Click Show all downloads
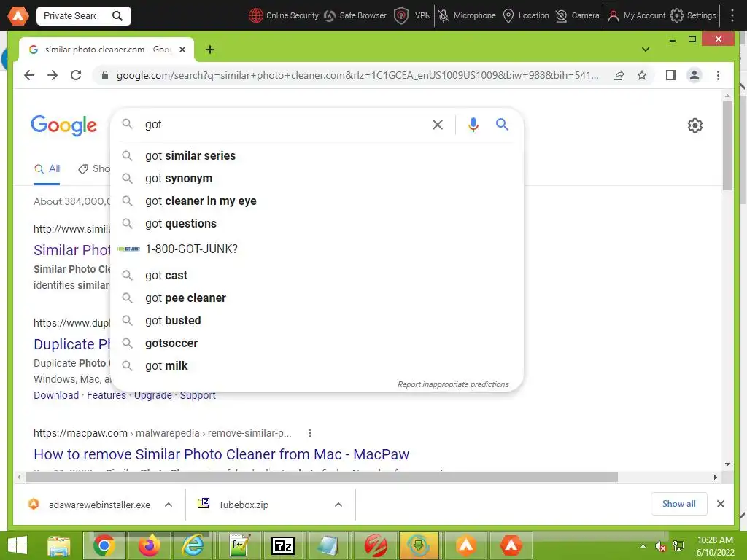The height and width of the screenshot is (560, 747). pyautogui.click(x=679, y=504)
